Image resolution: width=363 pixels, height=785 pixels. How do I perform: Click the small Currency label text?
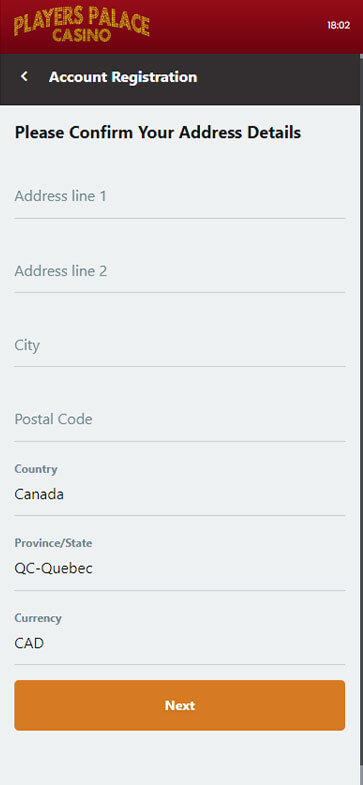[38, 618]
